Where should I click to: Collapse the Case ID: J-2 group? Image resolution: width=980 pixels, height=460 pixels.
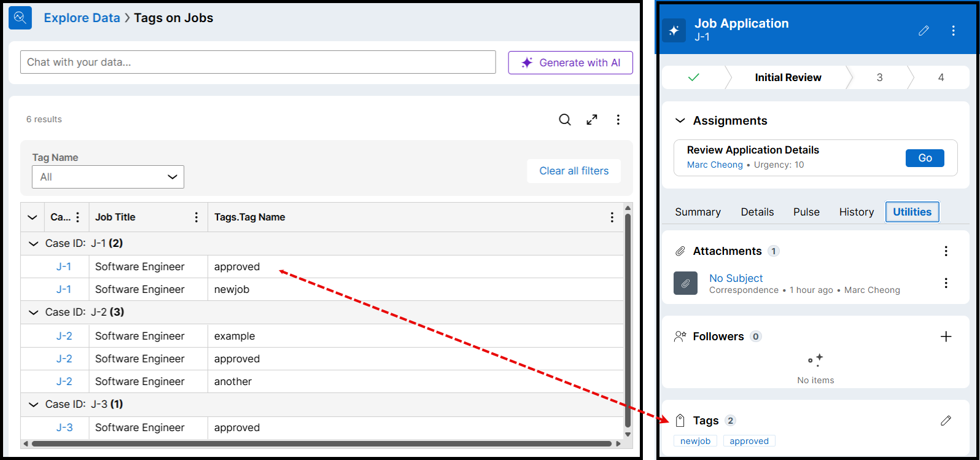point(33,313)
